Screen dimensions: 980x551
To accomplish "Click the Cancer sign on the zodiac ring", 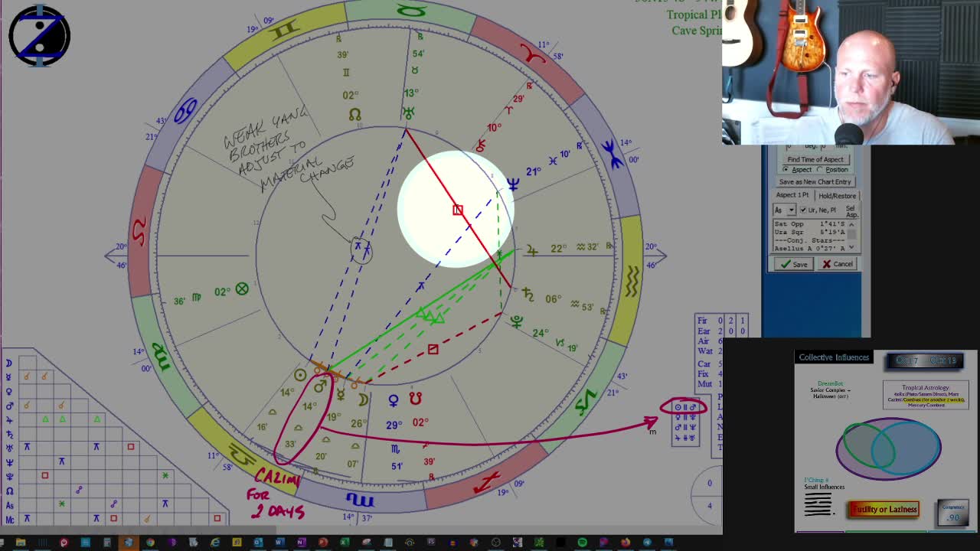I will click(x=186, y=112).
